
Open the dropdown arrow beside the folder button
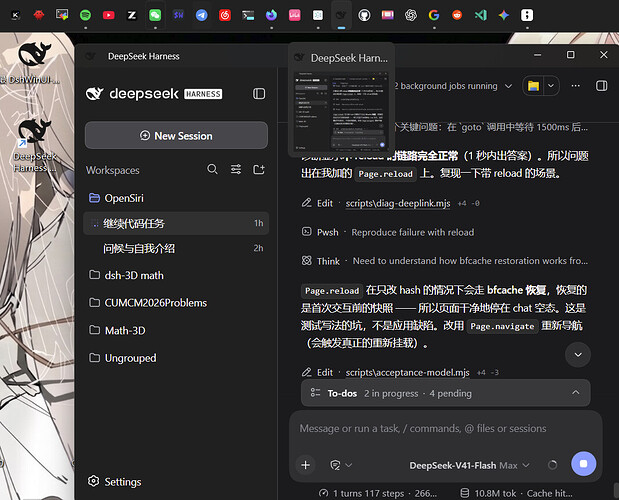coord(551,86)
